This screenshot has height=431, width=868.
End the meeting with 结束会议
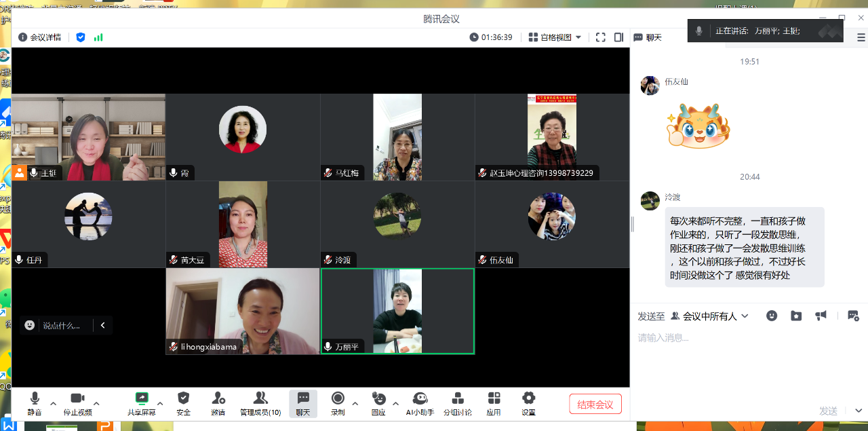point(595,402)
